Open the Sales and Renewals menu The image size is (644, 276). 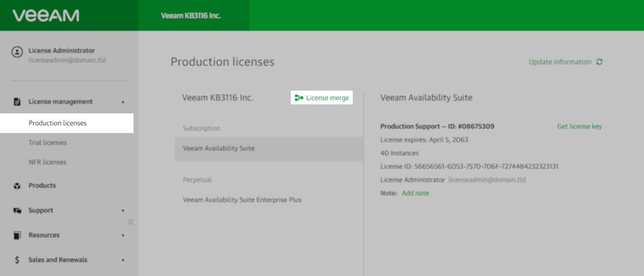point(58,260)
